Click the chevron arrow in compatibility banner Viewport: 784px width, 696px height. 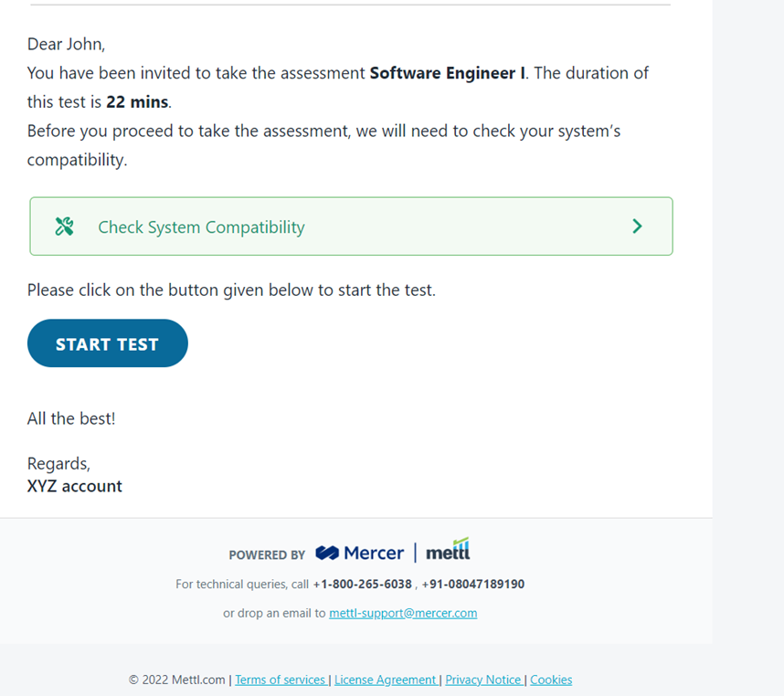click(x=637, y=227)
